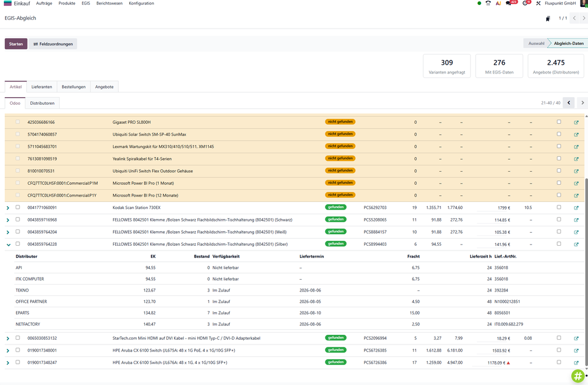
Task: Open the Aufträge menu
Action: [x=44, y=3]
